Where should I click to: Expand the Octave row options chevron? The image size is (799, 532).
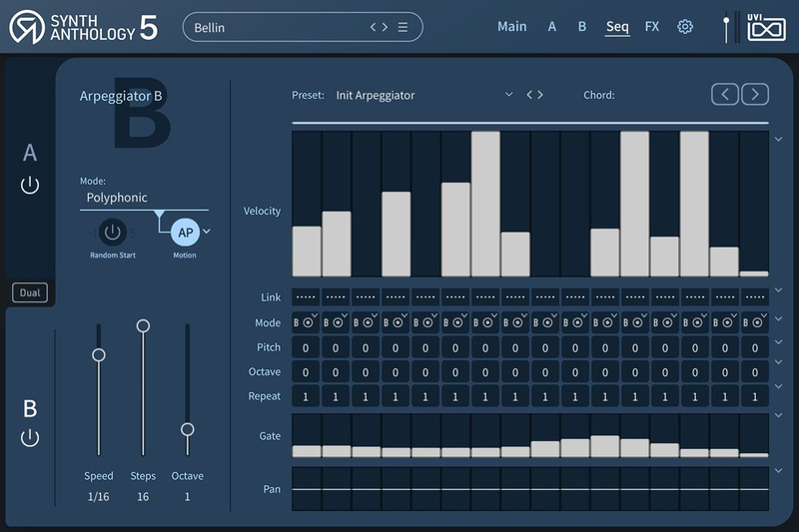point(779,362)
